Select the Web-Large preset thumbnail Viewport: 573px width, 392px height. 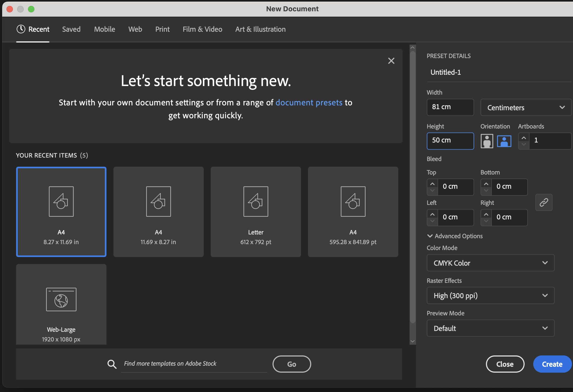[61, 304]
